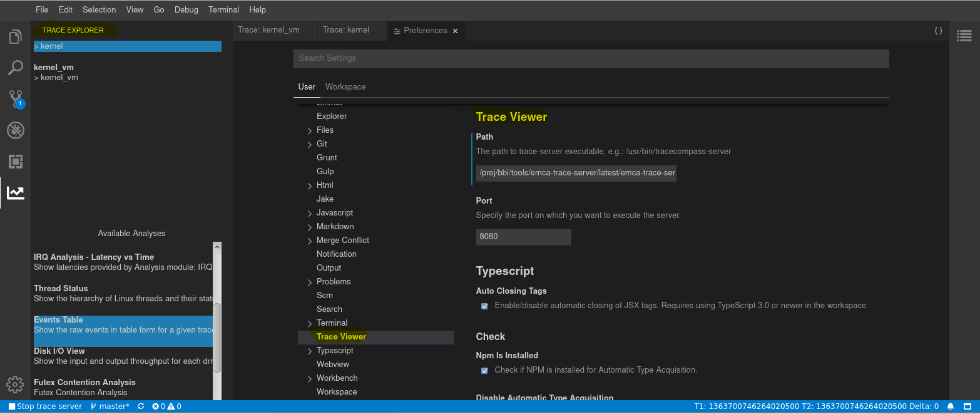Open the Debug view in the sidebar
This screenshot has height=414, width=980.
point(14,130)
